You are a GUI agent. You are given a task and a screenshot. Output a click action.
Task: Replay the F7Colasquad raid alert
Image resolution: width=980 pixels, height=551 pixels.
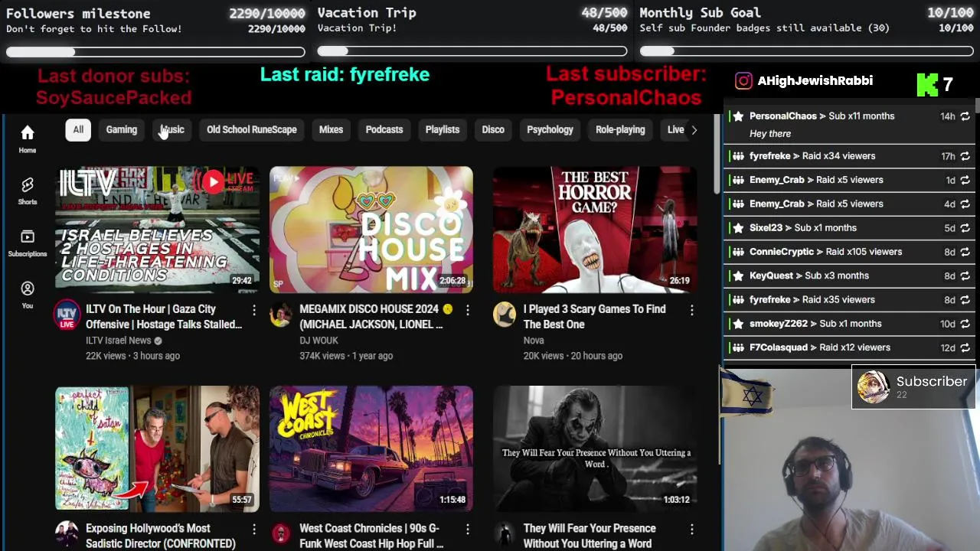point(965,347)
